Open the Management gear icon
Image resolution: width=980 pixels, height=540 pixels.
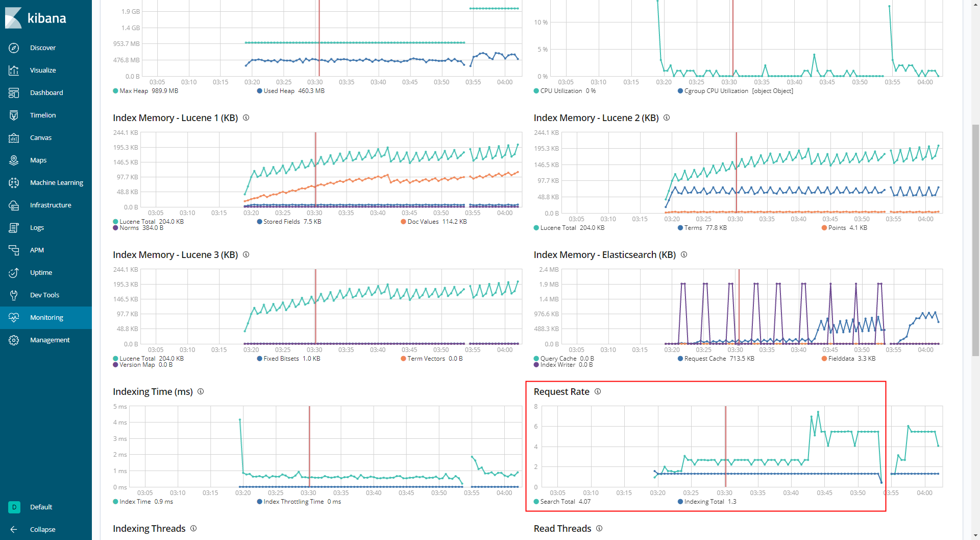(x=14, y=340)
